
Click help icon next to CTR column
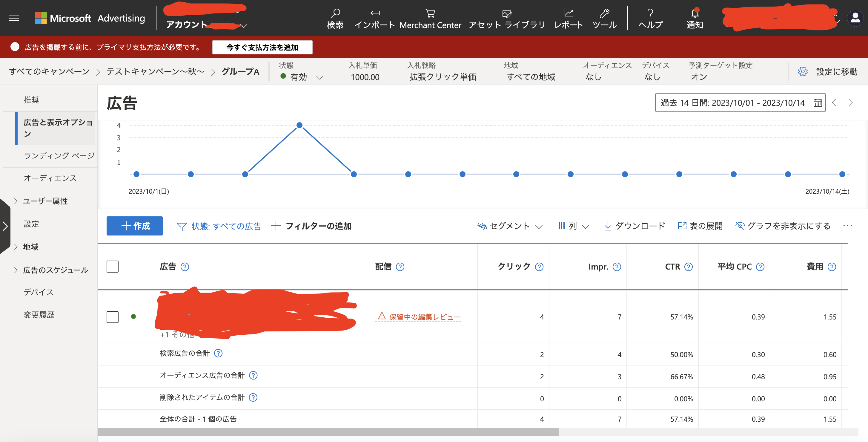click(689, 267)
